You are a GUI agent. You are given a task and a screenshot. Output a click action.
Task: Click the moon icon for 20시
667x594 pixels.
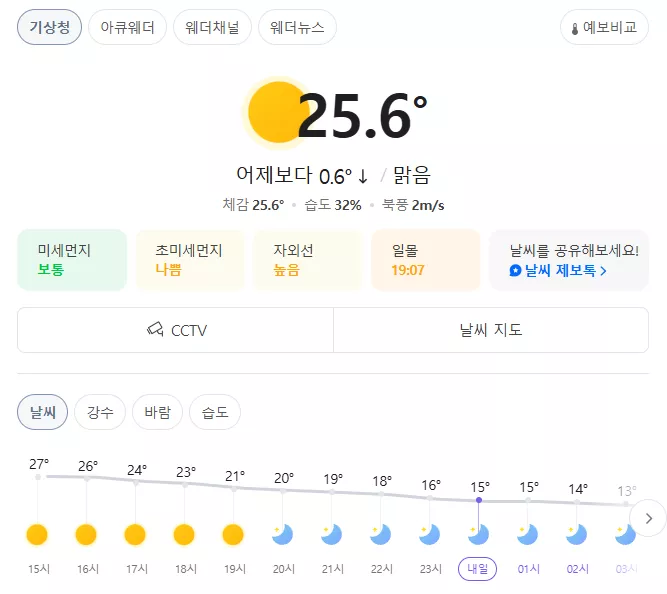pos(282,535)
